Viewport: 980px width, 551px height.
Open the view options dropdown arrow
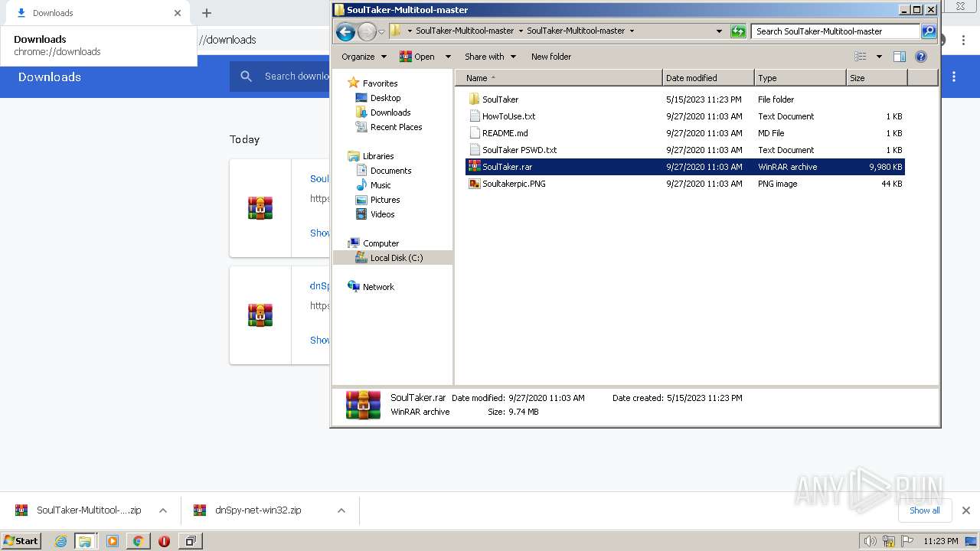click(879, 57)
